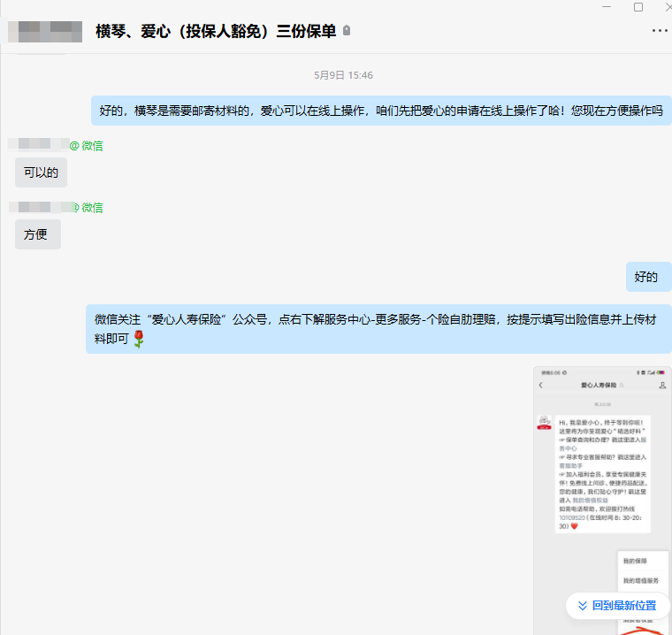Click the lock icon beside the chat title
The width and height of the screenshot is (672, 635).
click(347, 31)
